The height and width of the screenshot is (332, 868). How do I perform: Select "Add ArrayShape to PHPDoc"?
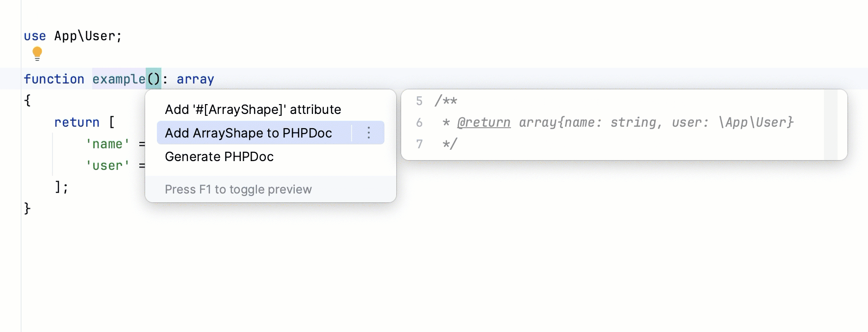point(249,133)
